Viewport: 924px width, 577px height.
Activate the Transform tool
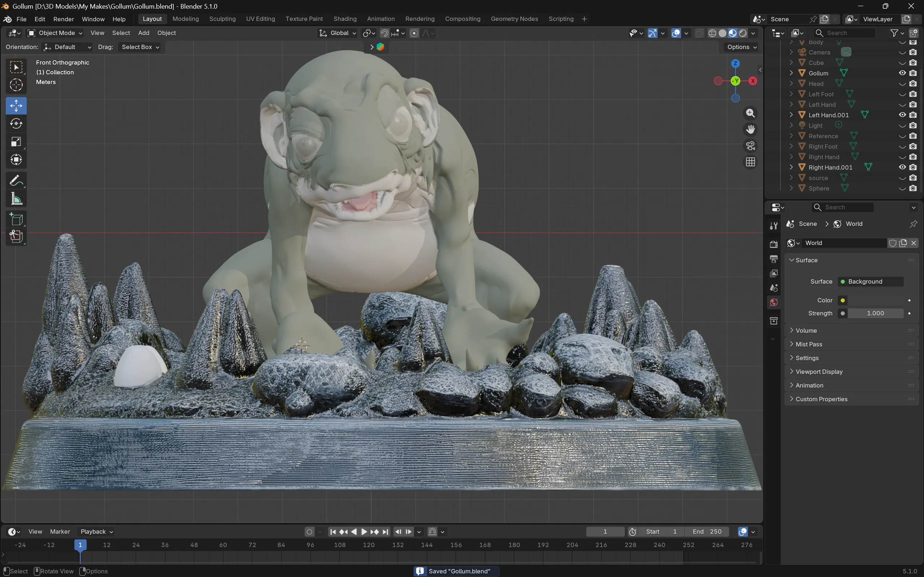(16, 160)
